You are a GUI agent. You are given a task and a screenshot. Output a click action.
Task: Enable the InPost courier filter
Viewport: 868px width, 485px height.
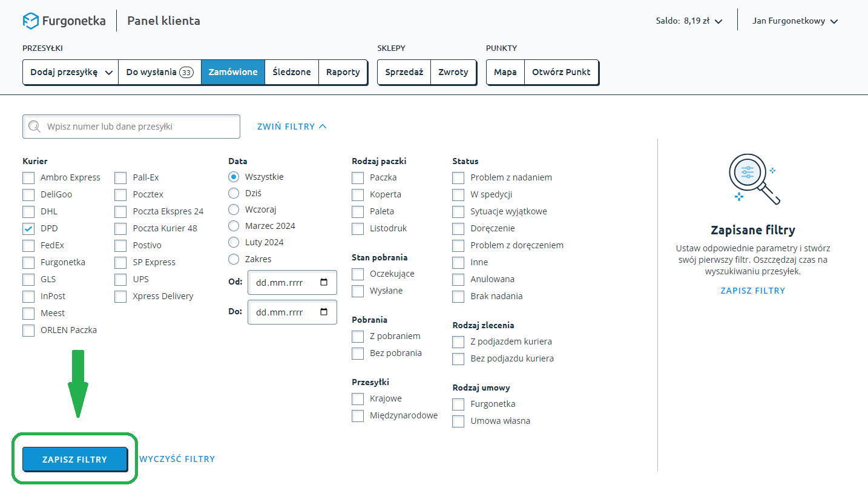pyautogui.click(x=28, y=296)
